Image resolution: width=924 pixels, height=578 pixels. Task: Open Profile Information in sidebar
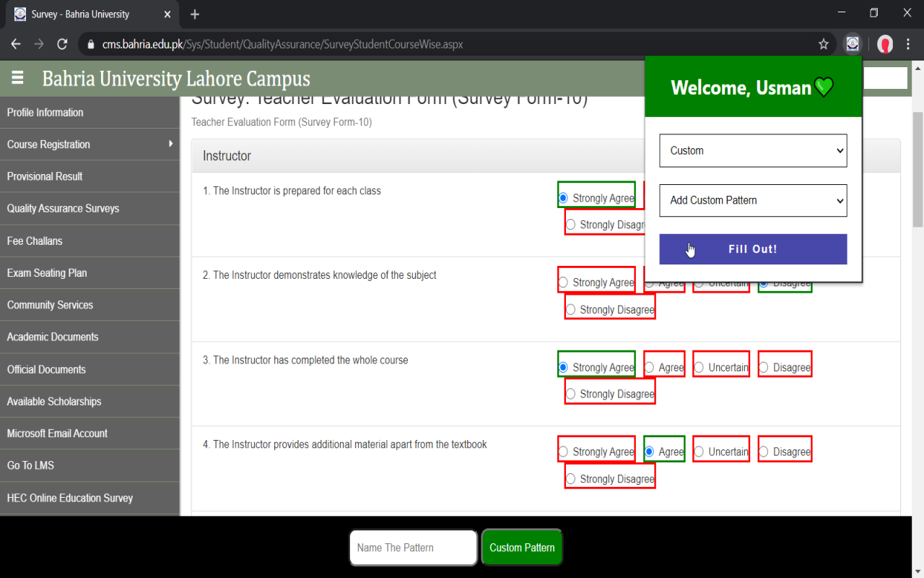(x=90, y=113)
